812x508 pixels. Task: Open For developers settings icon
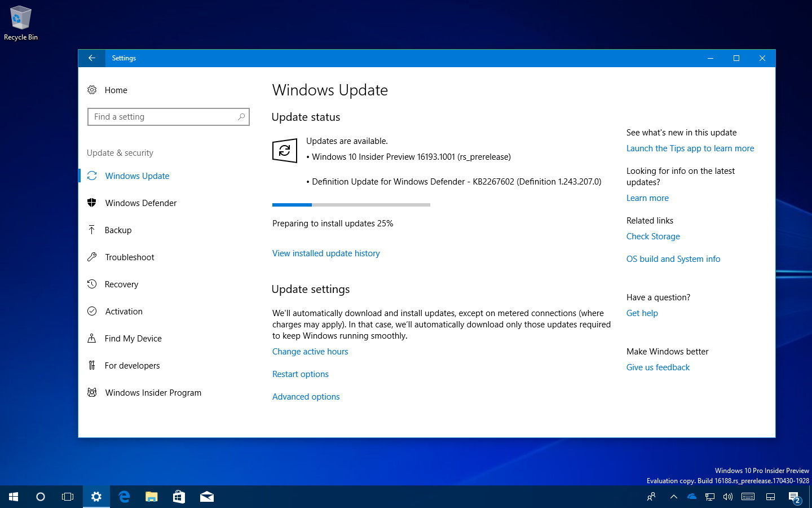tap(92, 365)
